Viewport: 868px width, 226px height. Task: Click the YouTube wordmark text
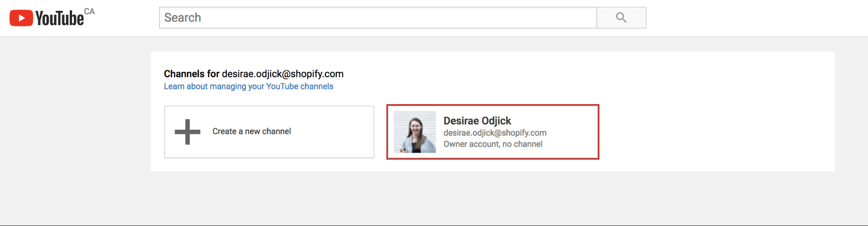tap(59, 19)
